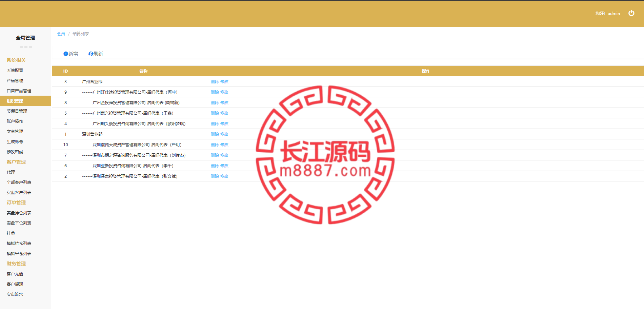Click the 刷新 refresh icon

[91, 54]
